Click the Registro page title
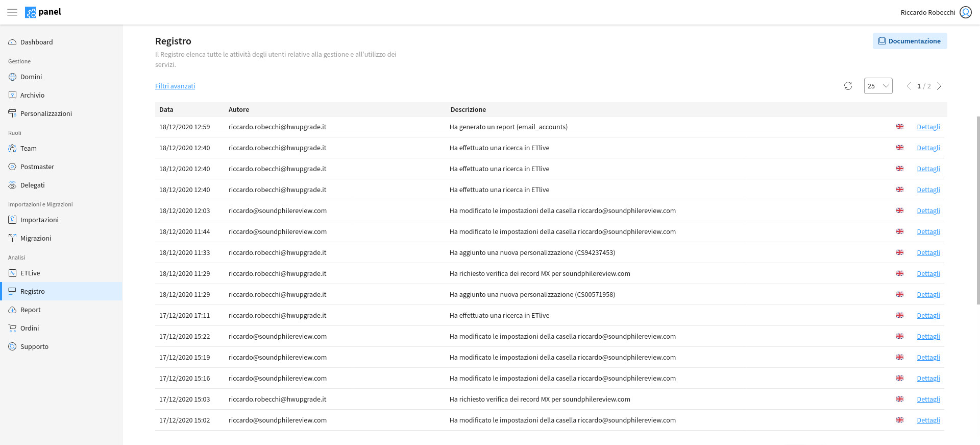980x445 pixels. point(173,41)
